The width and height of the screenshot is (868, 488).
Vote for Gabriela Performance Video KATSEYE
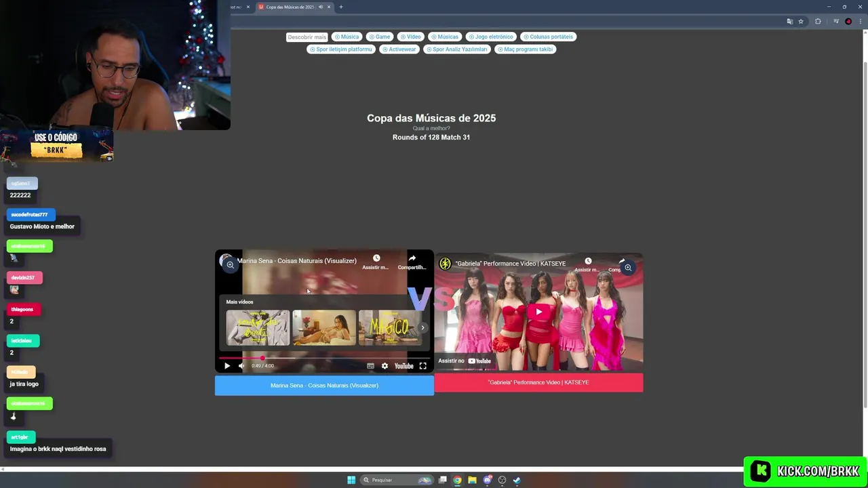538,382
